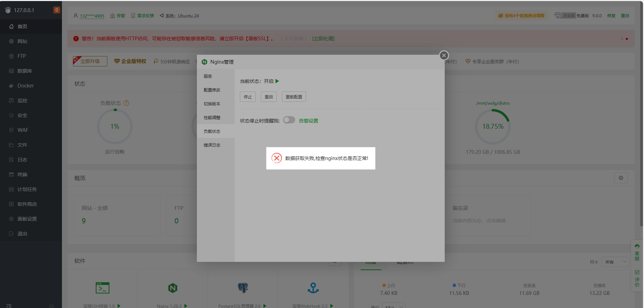Open the 网卡 所有 dropdown
This screenshot has height=308, width=644.
pyautogui.click(x=615, y=262)
